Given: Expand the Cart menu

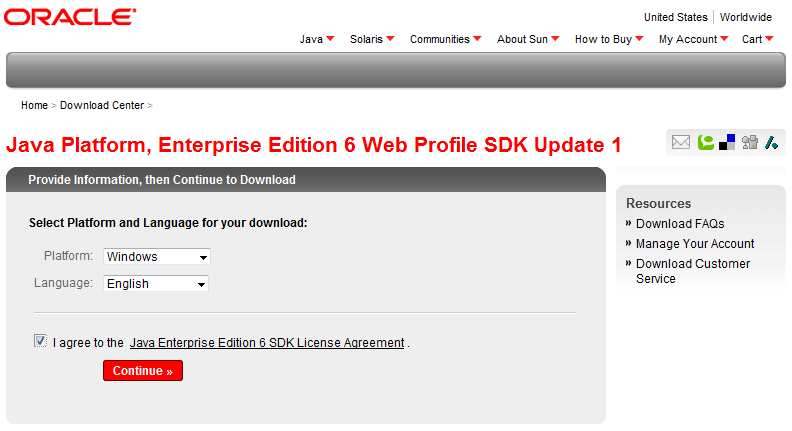Looking at the screenshot, I should 757,39.
